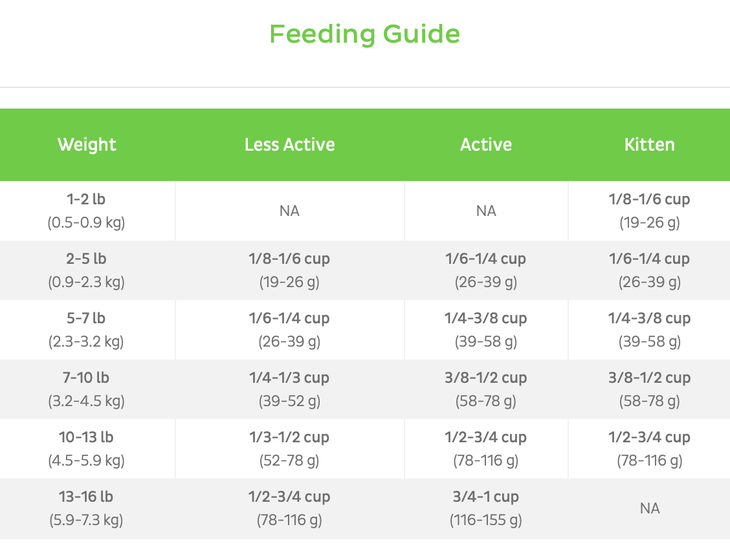Select Less Active amount for 13-16 lb
730x560 pixels.
tap(289, 508)
